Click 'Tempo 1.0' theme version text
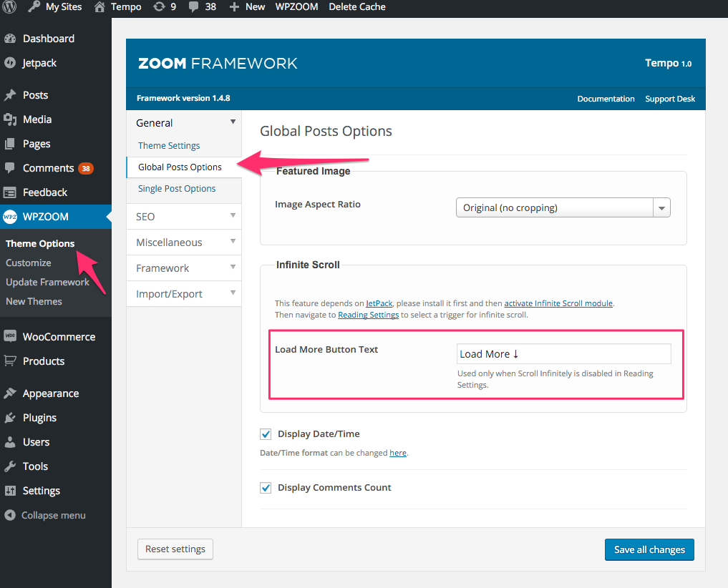The image size is (728, 588). 668,63
